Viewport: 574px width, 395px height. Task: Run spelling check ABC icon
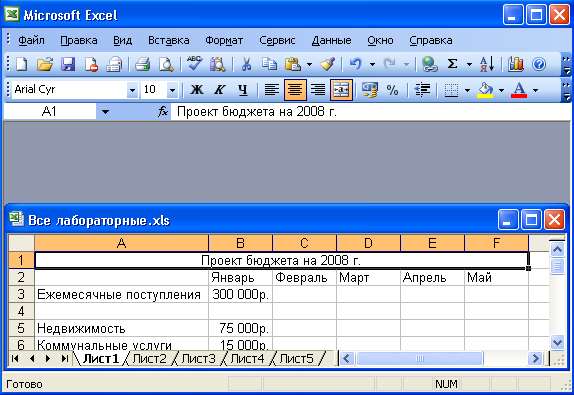pos(194,64)
